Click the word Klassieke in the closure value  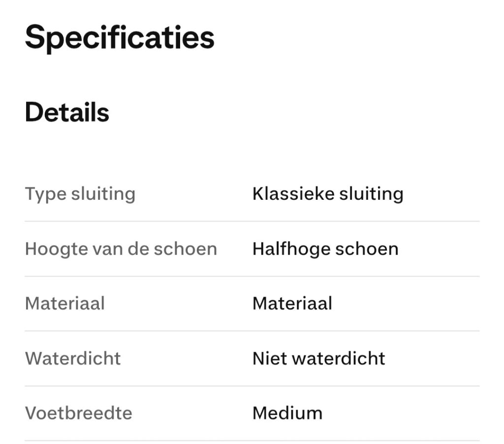click(x=293, y=194)
